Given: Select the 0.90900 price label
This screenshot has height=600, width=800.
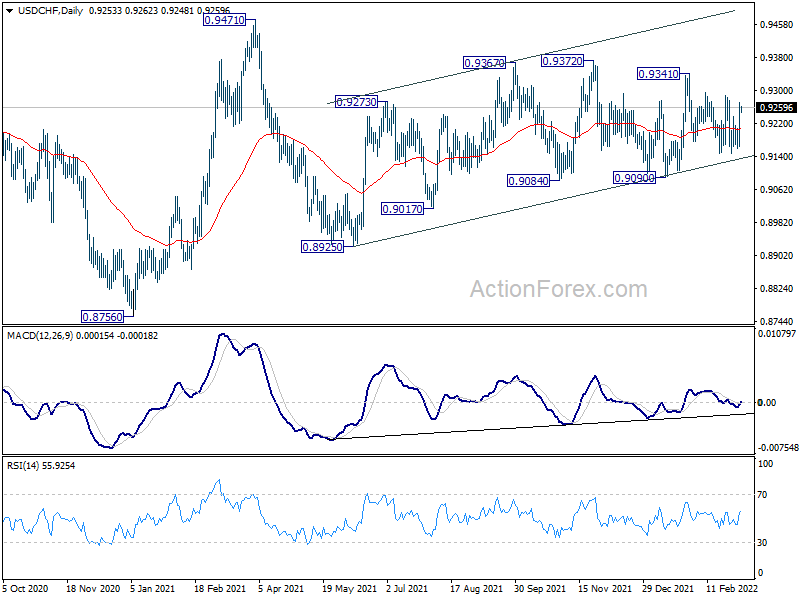Looking at the screenshot, I should tap(634, 178).
